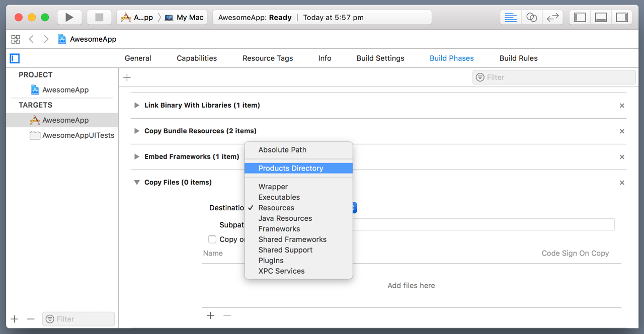Add a file to Copy Files
The height and width of the screenshot is (334, 644).
pyautogui.click(x=211, y=315)
